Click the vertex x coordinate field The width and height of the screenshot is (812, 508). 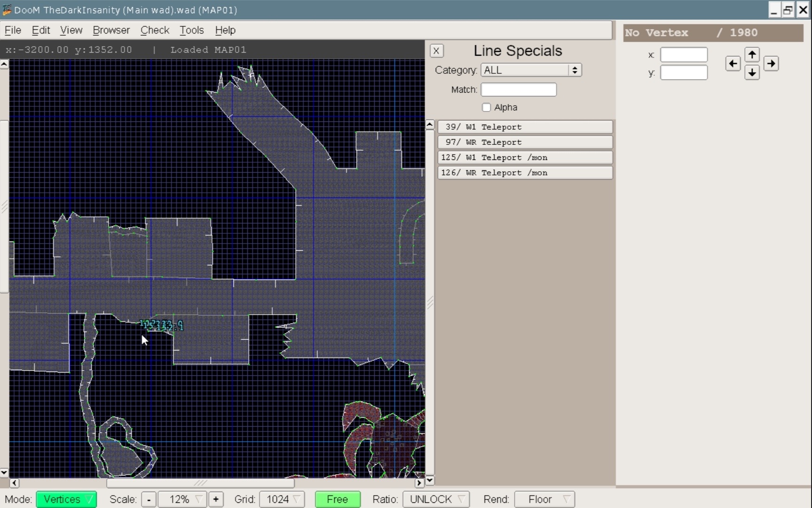(684, 55)
